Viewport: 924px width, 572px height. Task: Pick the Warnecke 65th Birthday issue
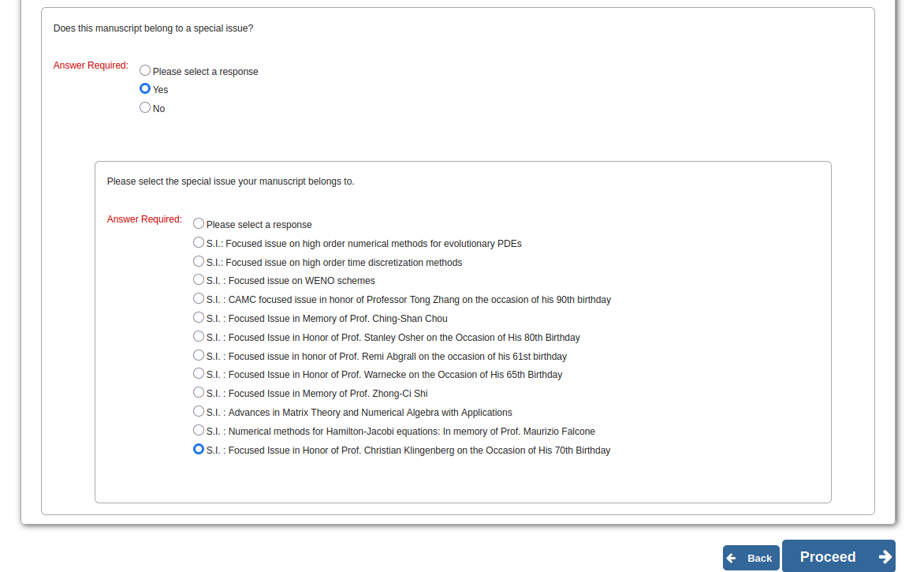199,374
